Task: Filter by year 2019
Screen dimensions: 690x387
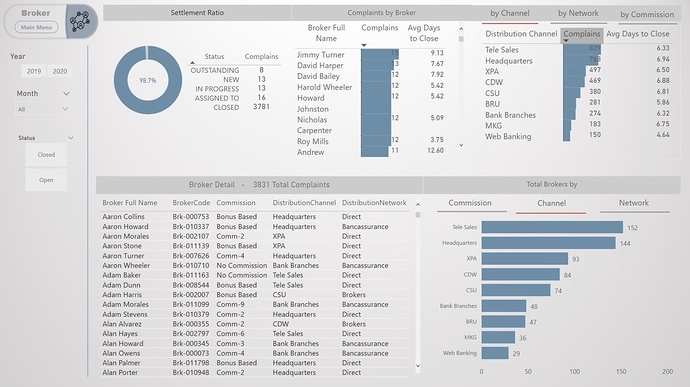Action: point(34,71)
